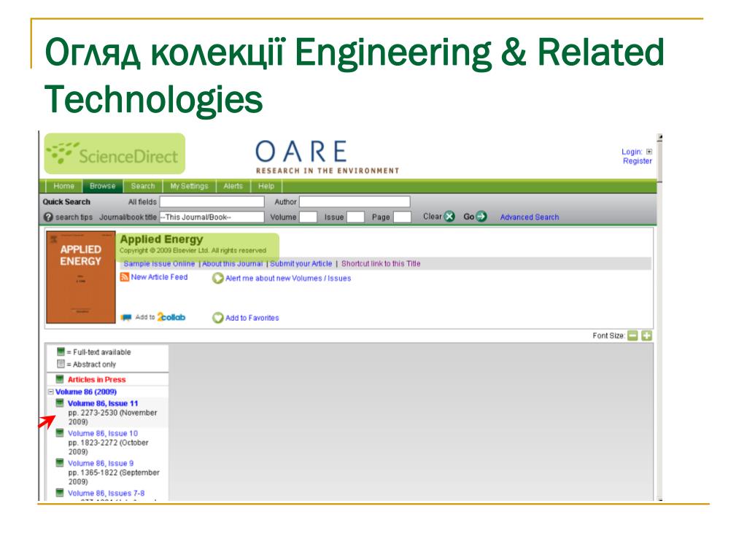Image resolution: width=747 pixels, height=560 pixels.
Task: Open the Add to Favorites link
Action: 252,318
